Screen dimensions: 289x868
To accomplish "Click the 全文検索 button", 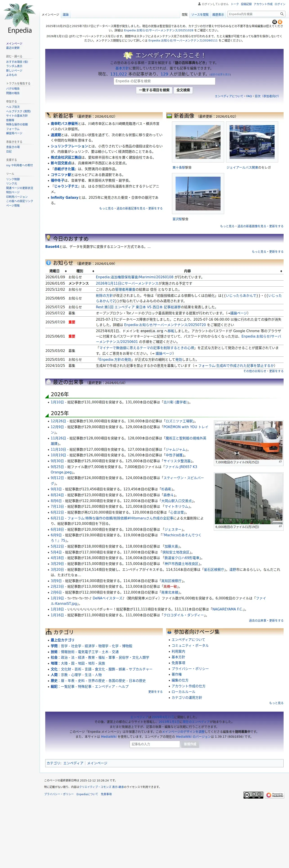I will (183, 90).
